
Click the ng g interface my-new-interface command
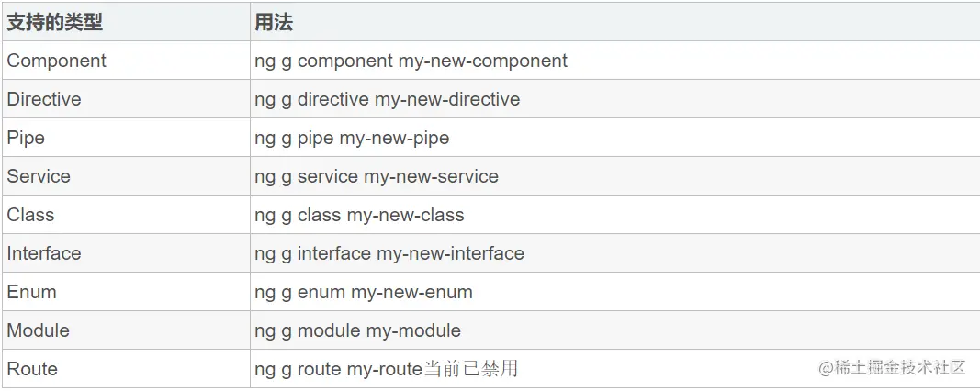coord(389,253)
